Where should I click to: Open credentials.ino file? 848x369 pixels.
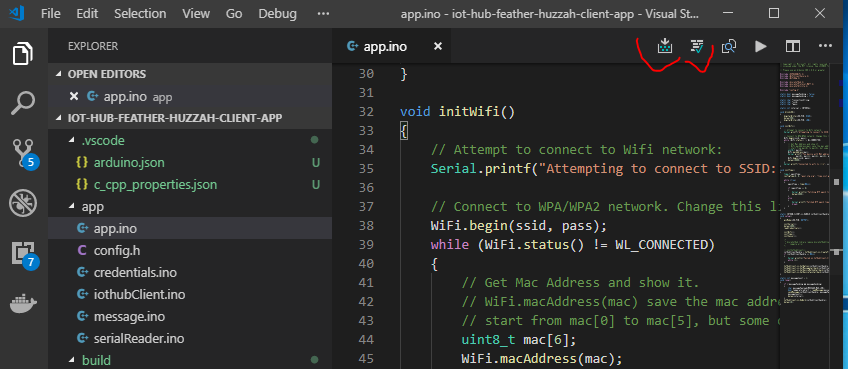135,273
